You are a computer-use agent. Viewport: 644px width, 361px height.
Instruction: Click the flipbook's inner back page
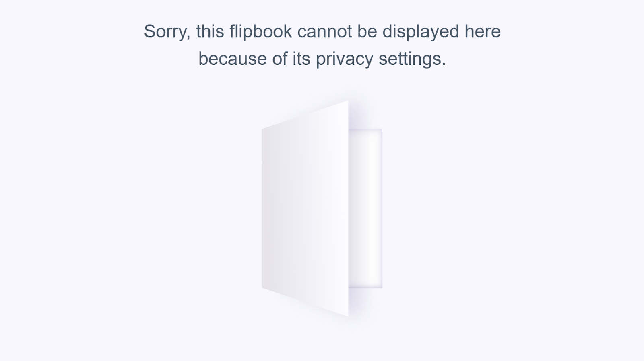tap(365, 208)
